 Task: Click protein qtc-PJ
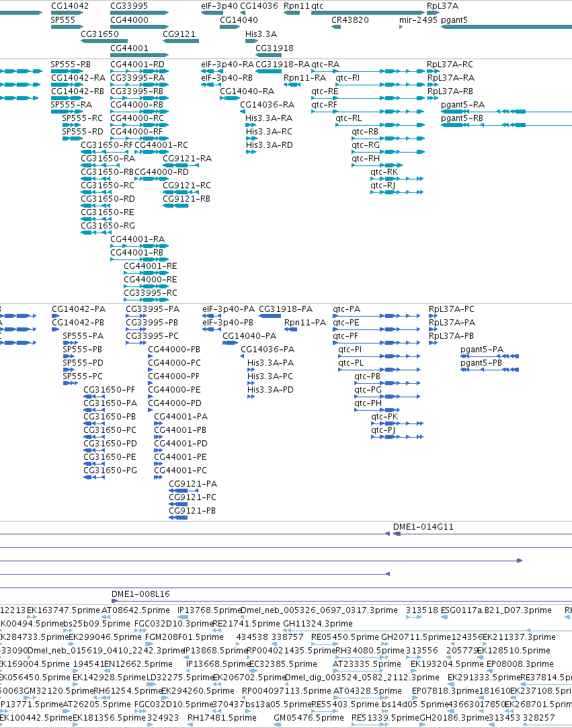point(397,437)
